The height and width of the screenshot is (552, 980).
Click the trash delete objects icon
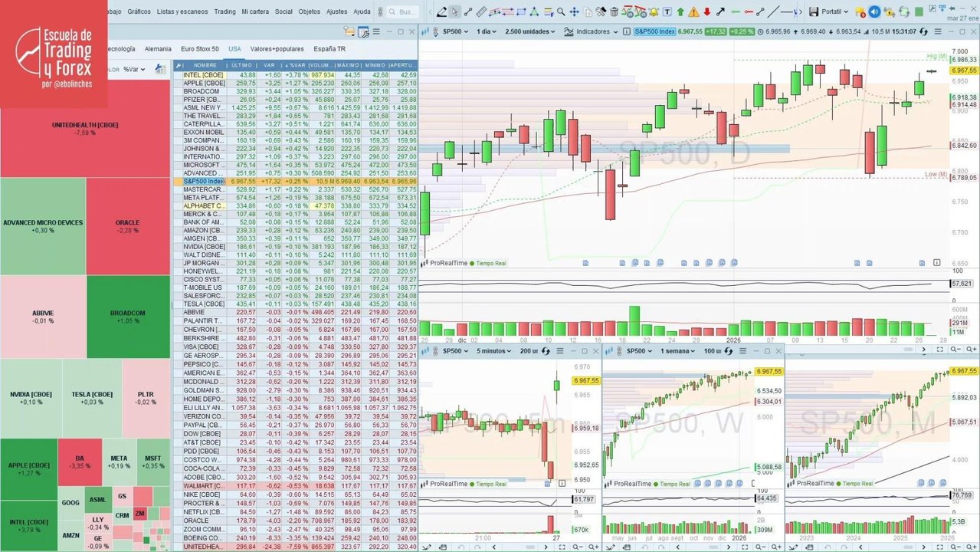614,11
